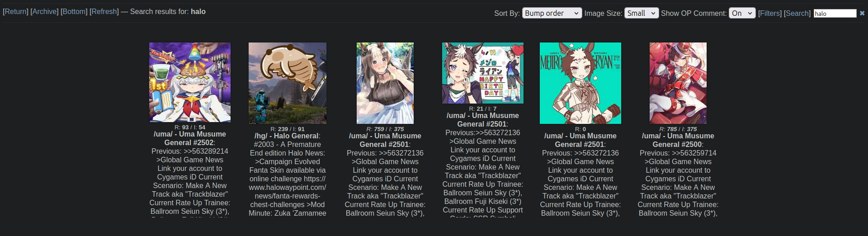Click reply count R: 785 / I: 375
This screenshot has height=236, width=868.
pyautogui.click(x=678, y=129)
